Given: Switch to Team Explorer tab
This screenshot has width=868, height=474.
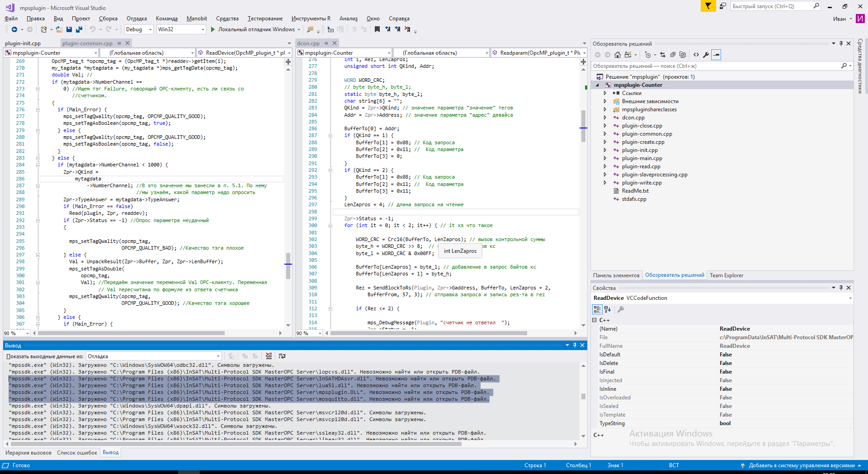Looking at the screenshot, I should pos(726,275).
